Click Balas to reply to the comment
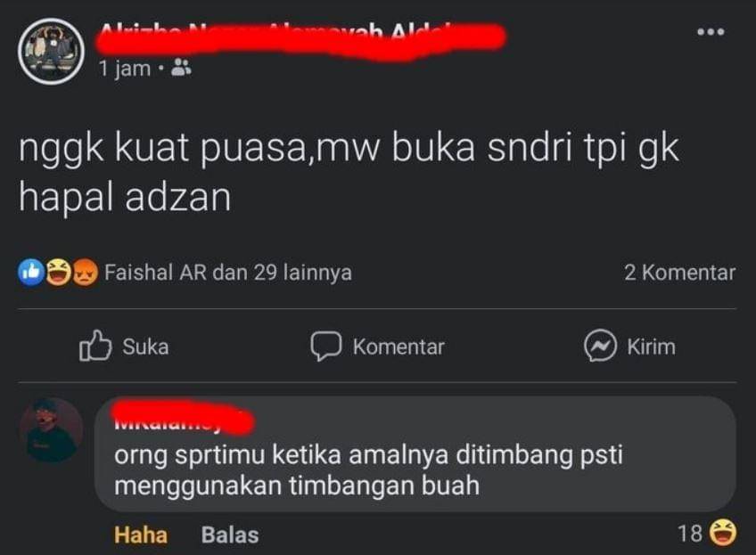The image size is (756, 555). 230,535
